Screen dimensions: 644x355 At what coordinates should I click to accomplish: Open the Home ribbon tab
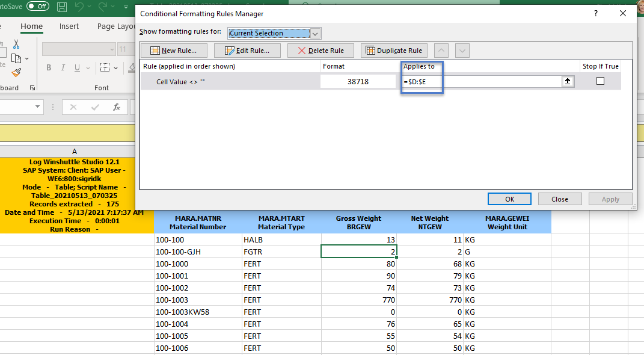(x=31, y=26)
